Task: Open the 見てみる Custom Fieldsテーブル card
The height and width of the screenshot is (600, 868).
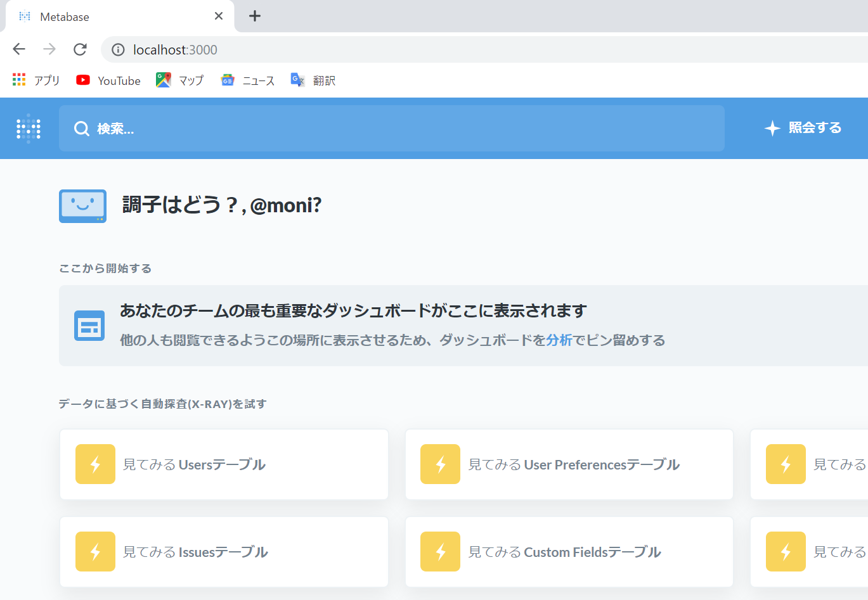Action: (569, 552)
